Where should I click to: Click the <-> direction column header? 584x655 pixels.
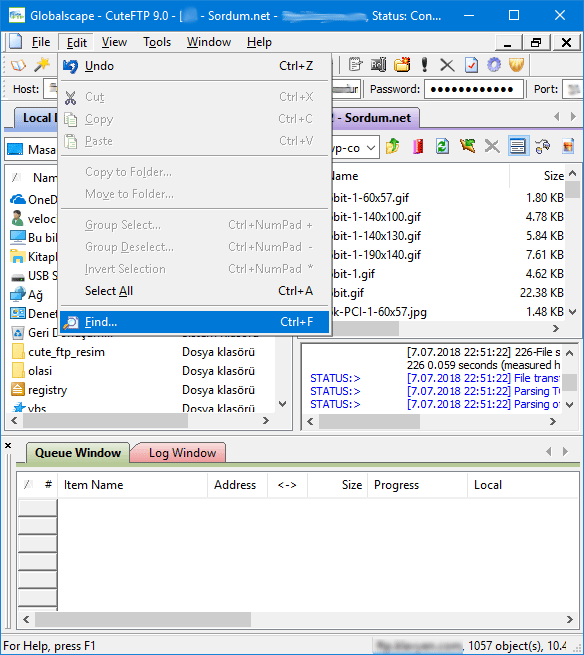tap(287, 485)
